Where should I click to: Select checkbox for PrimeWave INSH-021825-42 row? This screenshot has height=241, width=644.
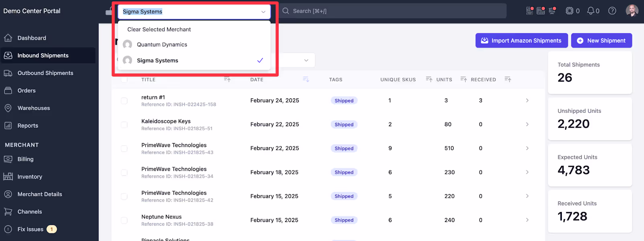(x=124, y=196)
